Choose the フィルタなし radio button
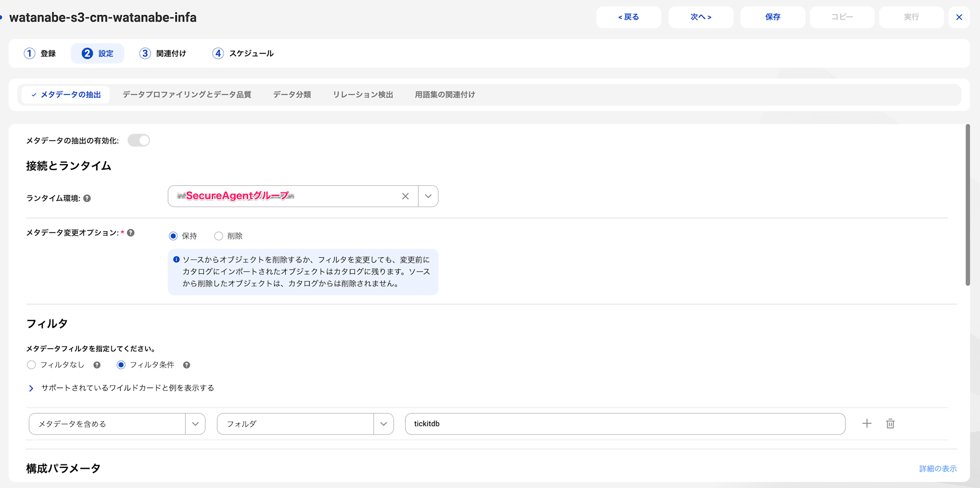980x488 pixels. [x=31, y=365]
